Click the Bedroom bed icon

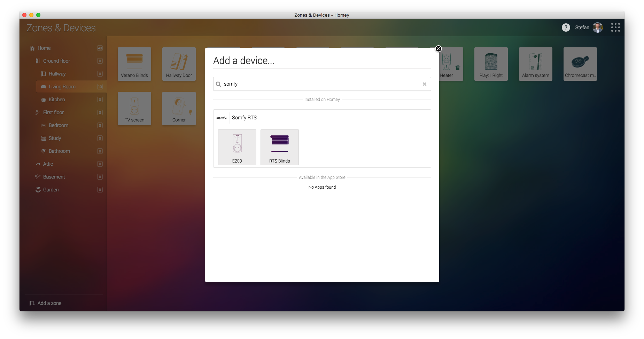(x=44, y=125)
